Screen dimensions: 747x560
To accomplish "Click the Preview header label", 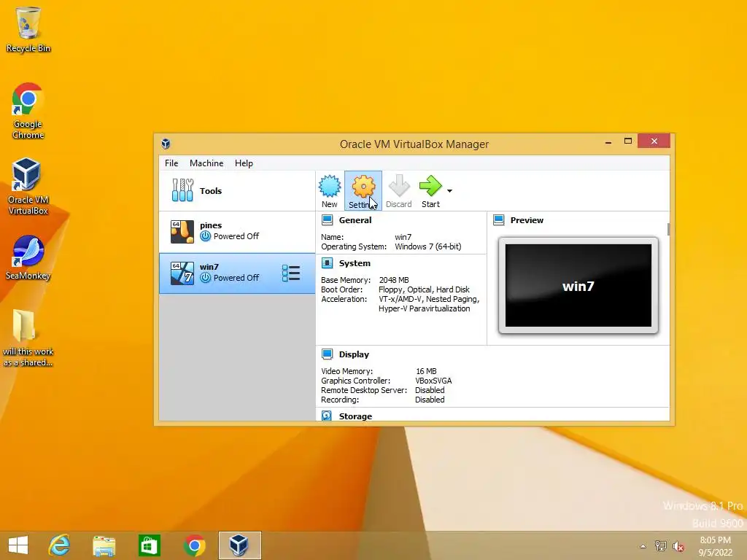I will pyautogui.click(x=527, y=220).
